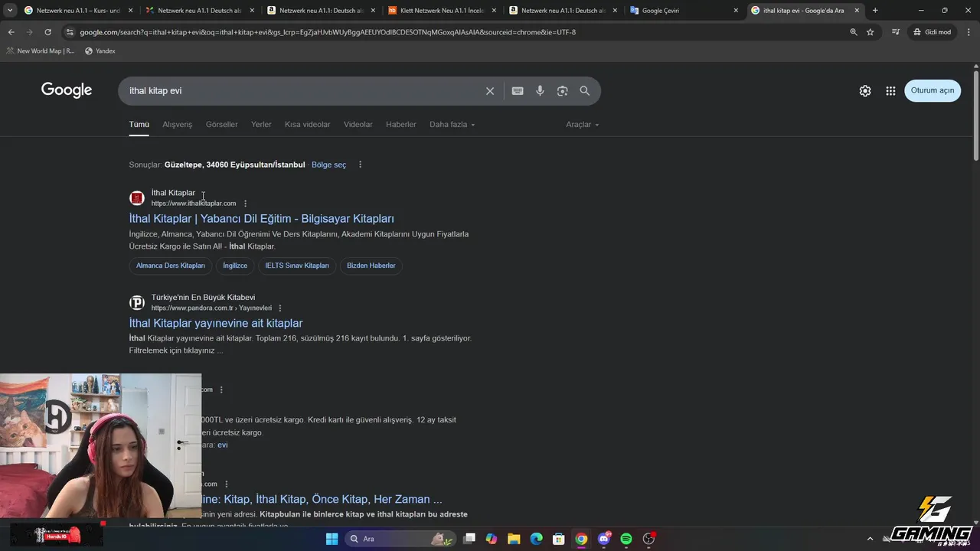Open Task View in the taskbar
The height and width of the screenshot is (551, 980).
(469, 539)
